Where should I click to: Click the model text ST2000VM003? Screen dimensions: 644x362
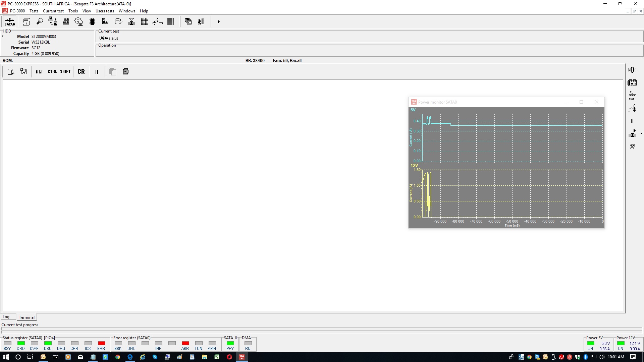44,37
